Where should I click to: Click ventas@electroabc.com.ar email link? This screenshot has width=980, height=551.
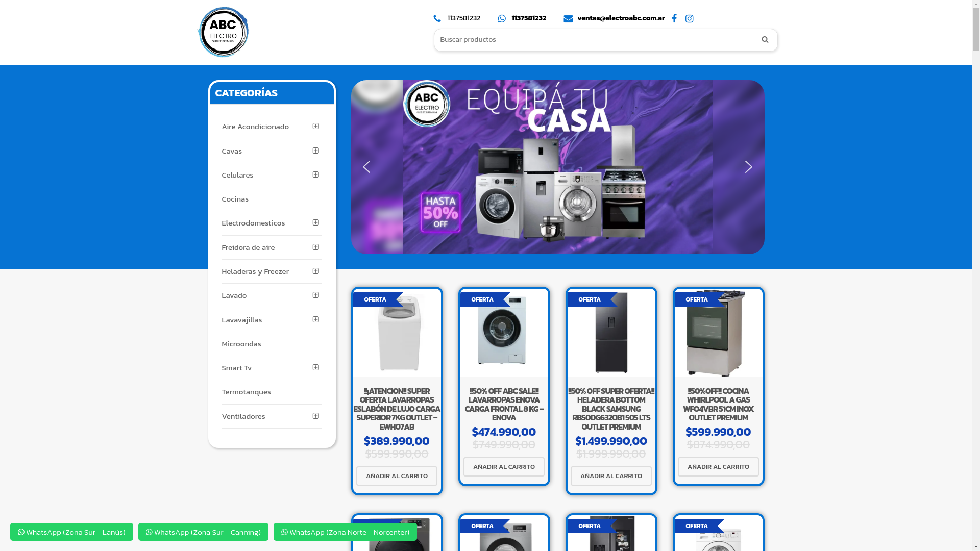click(x=621, y=18)
